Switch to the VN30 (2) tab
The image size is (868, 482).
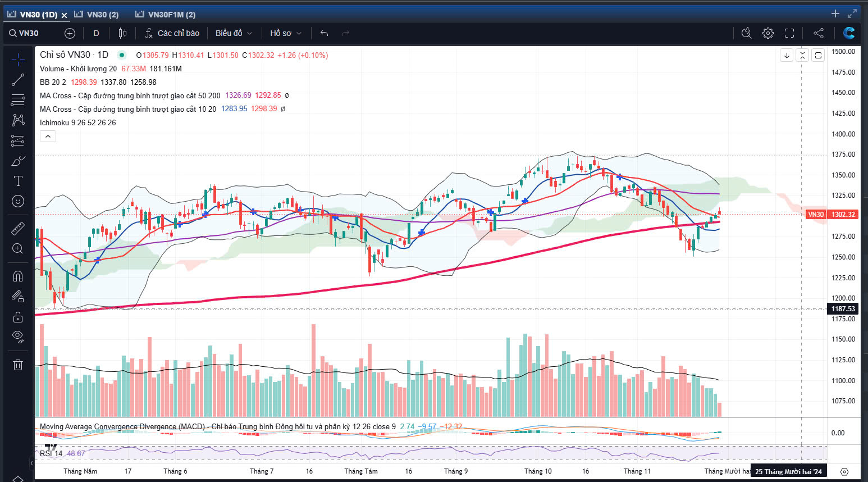[97, 15]
